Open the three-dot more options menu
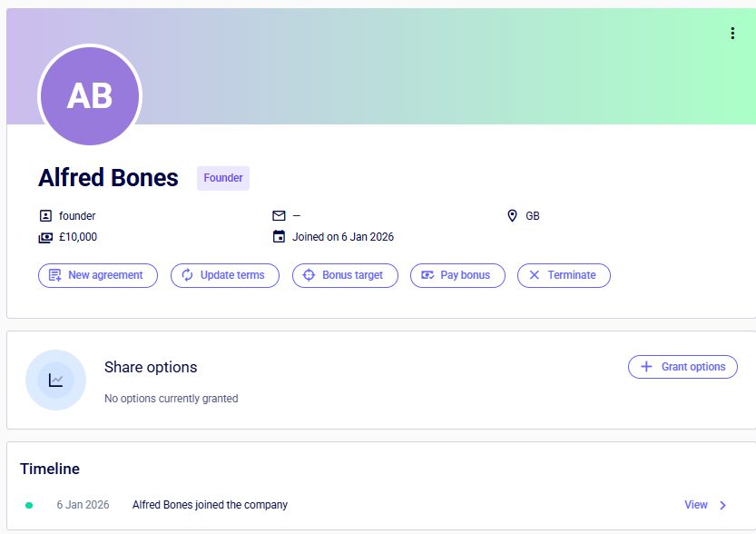756x534 pixels. tap(732, 34)
